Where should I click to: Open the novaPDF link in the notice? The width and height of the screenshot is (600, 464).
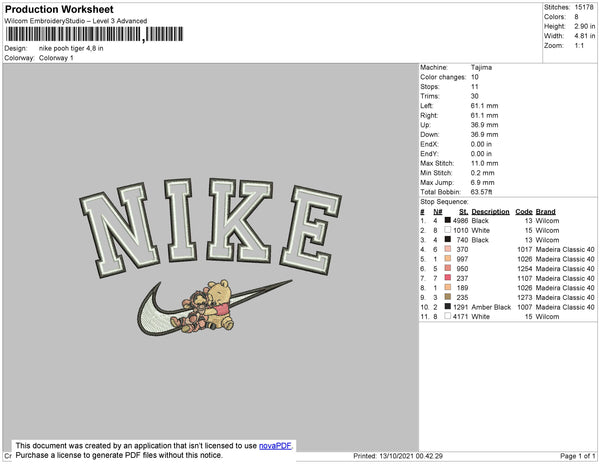(275, 446)
